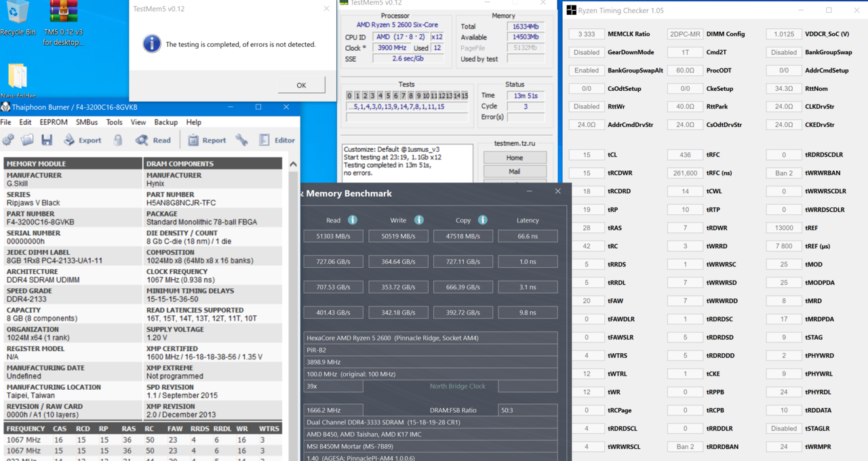Click the VDDCR_SoC field showing 1.0125
The height and width of the screenshot is (461, 868).
coord(784,34)
